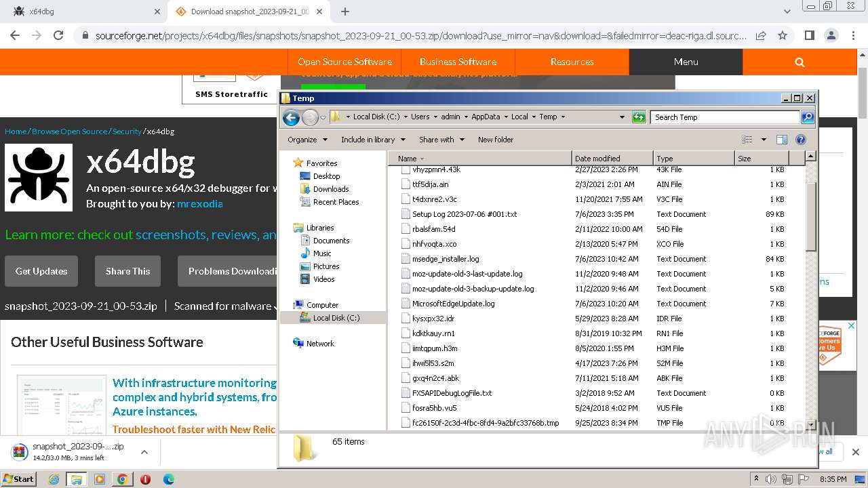Open Chrome three-dot menu

point(852,35)
